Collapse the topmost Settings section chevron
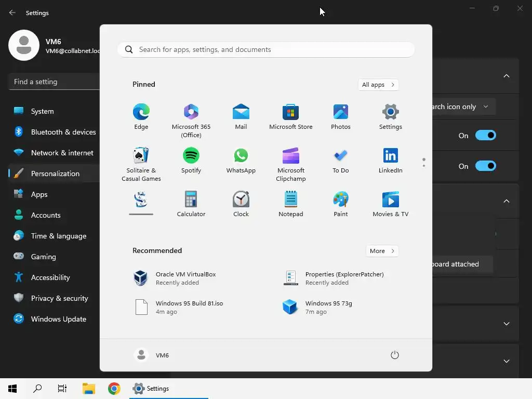Image resolution: width=532 pixels, height=399 pixels. click(x=507, y=76)
